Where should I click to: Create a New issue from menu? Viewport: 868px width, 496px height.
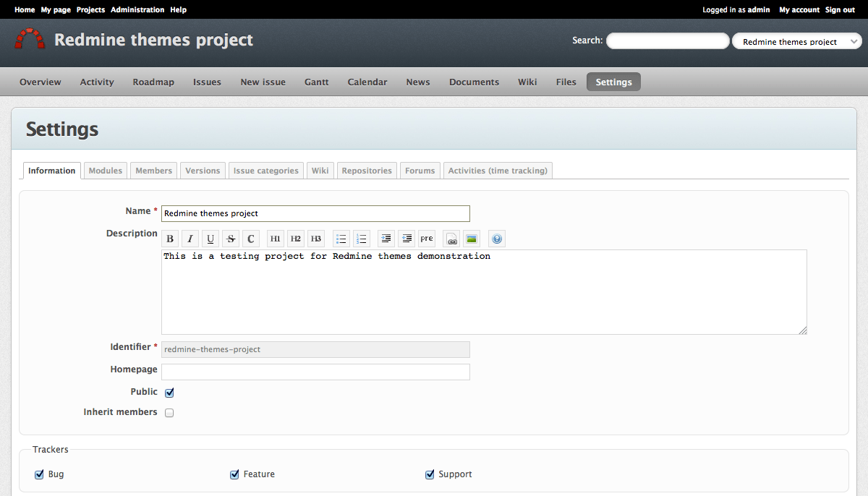click(263, 82)
